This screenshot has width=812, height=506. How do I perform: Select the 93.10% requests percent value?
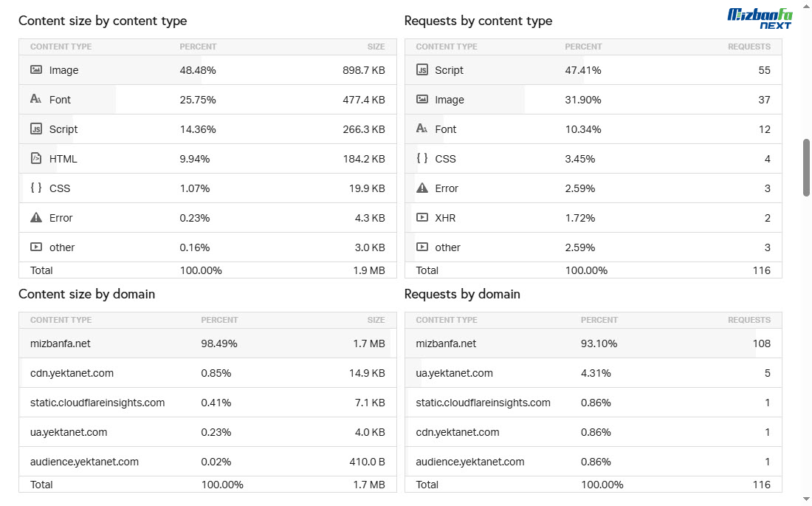coord(599,343)
